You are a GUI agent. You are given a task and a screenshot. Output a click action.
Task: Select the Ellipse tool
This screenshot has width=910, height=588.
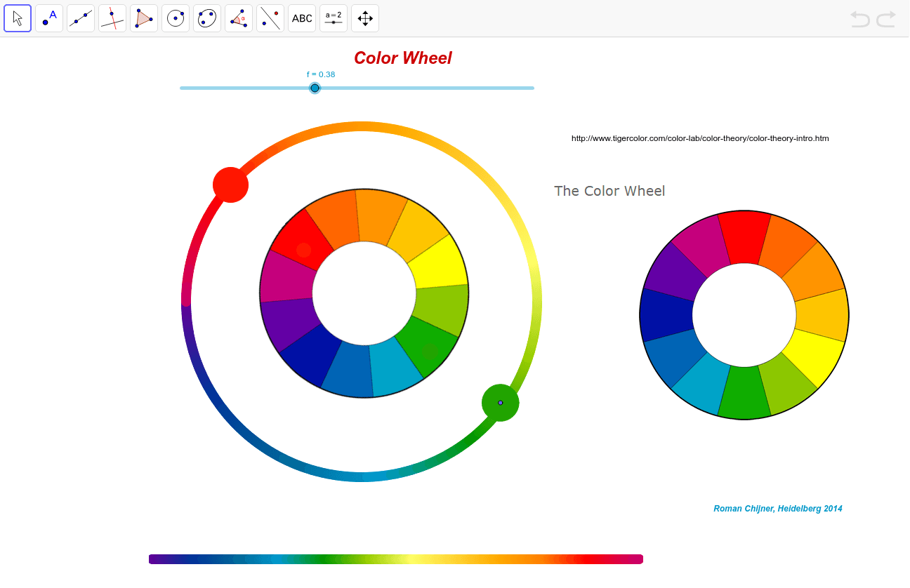(x=207, y=18)
